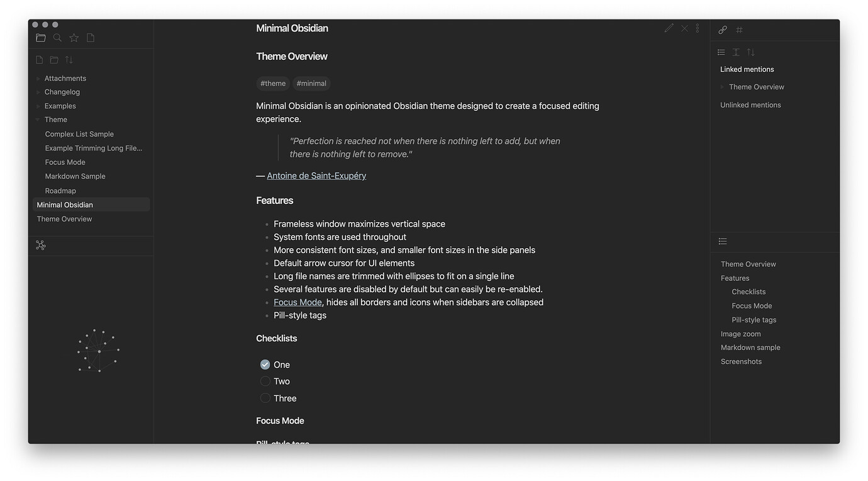Follow the Focus Mode link in Features list
868x481 pixels.
(298, 302)
